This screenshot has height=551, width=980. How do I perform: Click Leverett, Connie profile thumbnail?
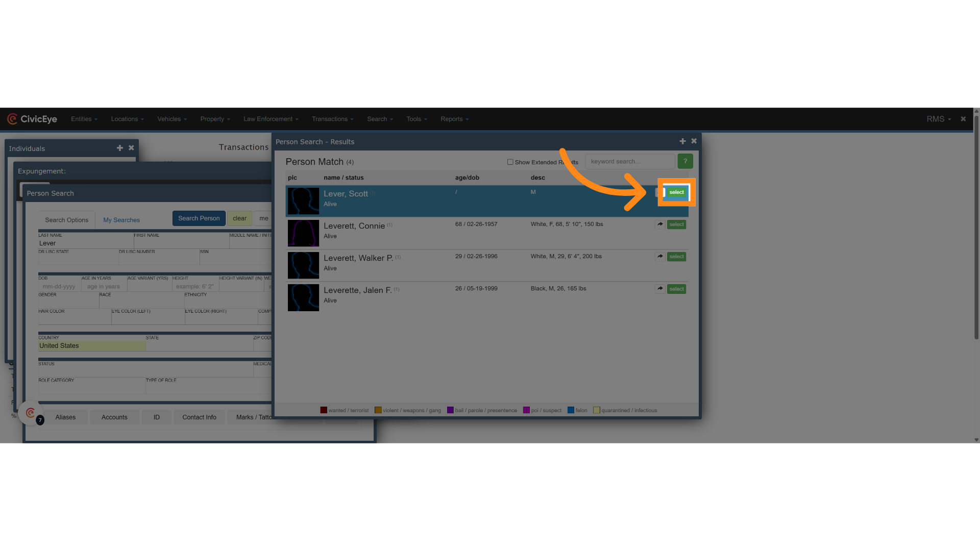[x=303, y=233]
